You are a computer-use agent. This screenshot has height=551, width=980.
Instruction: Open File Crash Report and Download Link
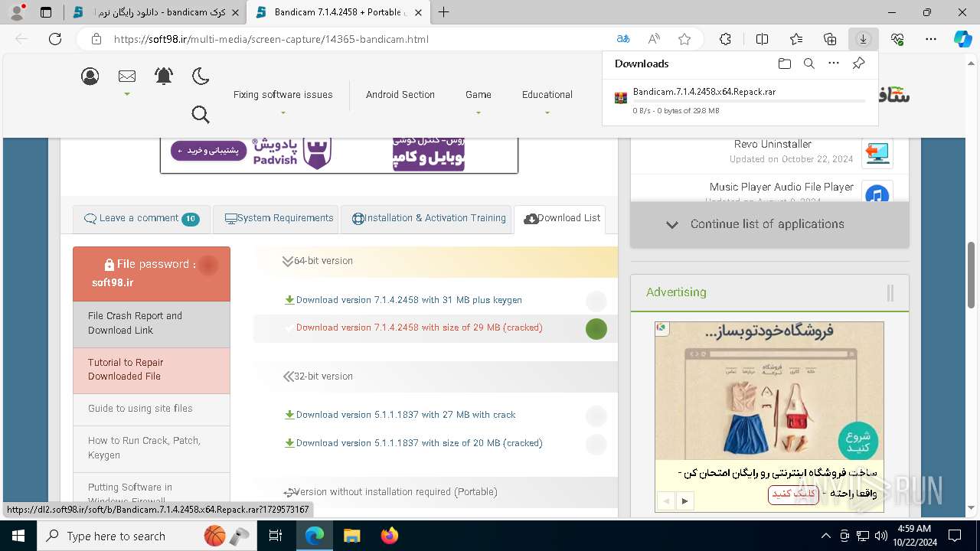pos(152,324)
